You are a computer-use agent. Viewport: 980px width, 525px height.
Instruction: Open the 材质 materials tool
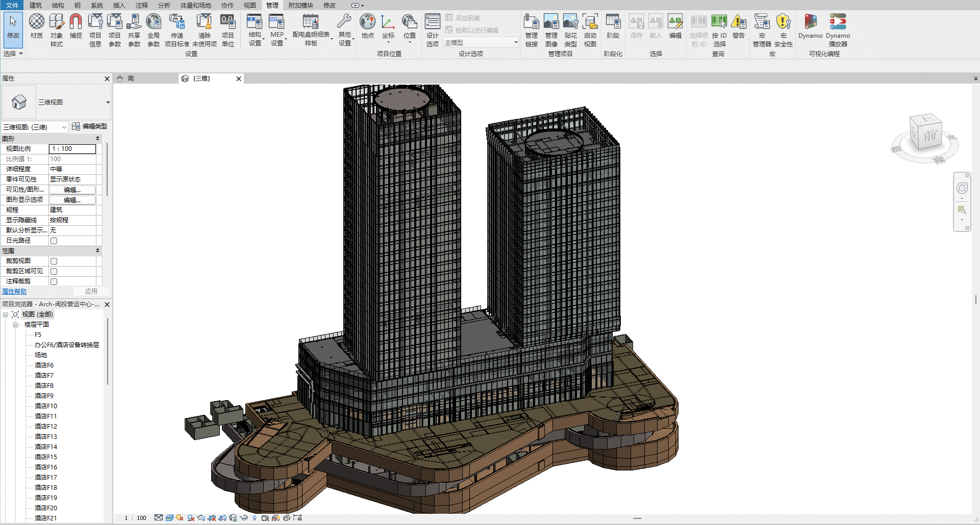(x=37, y=27)
